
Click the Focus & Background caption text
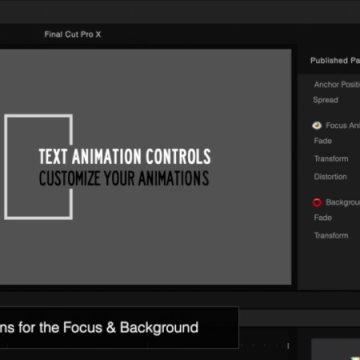tap(99, 327)
